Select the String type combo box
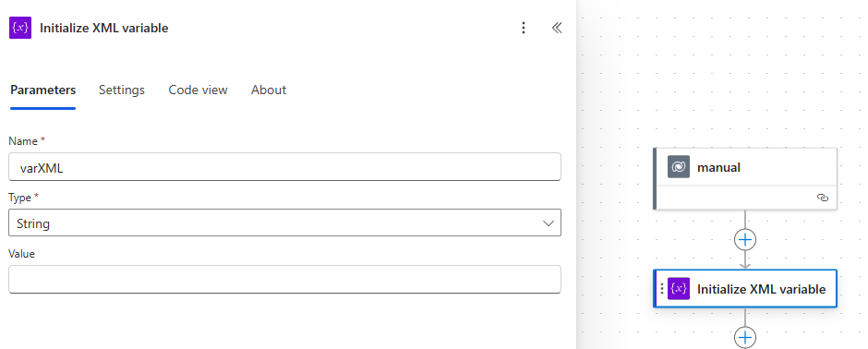868x349 pixels. [284, 223]
